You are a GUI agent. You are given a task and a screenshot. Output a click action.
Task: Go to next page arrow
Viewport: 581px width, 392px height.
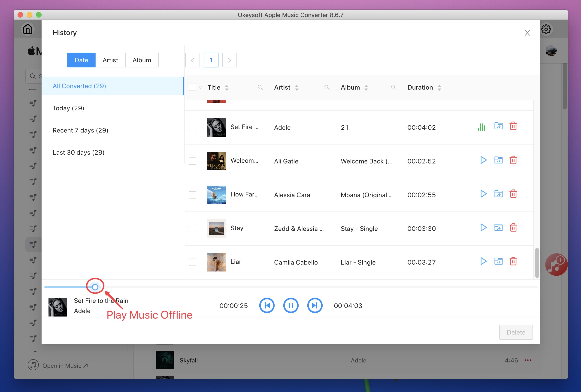230,60
